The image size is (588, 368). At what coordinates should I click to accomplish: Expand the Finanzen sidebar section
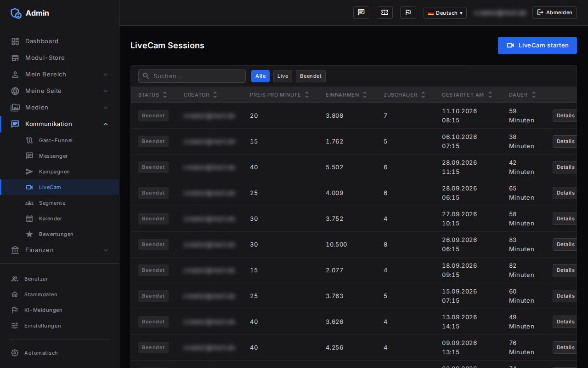60,250
